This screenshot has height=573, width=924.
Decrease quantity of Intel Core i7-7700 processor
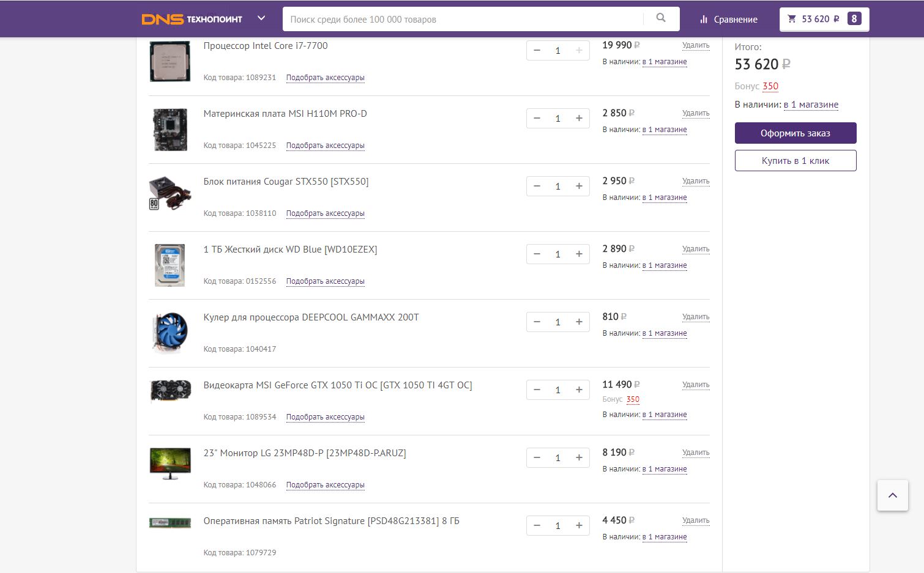click(537, 51)
